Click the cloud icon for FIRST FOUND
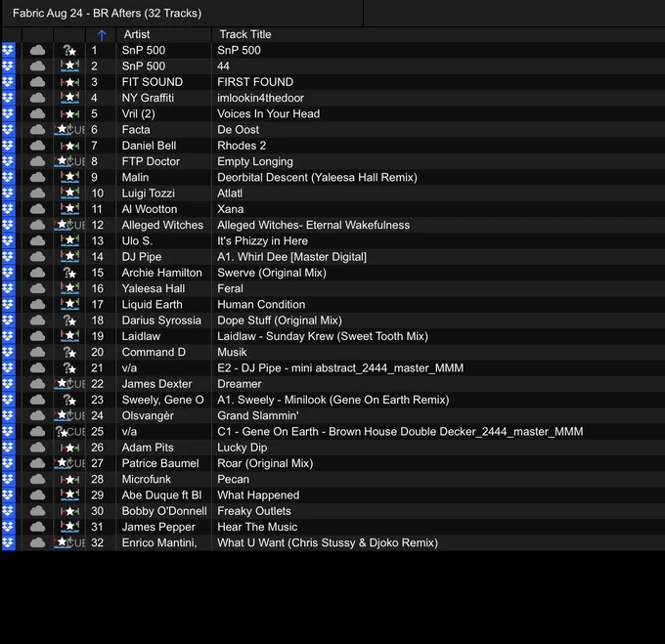Image resolution: width=665 pixels, height=644 pixels. pos(38,82)
